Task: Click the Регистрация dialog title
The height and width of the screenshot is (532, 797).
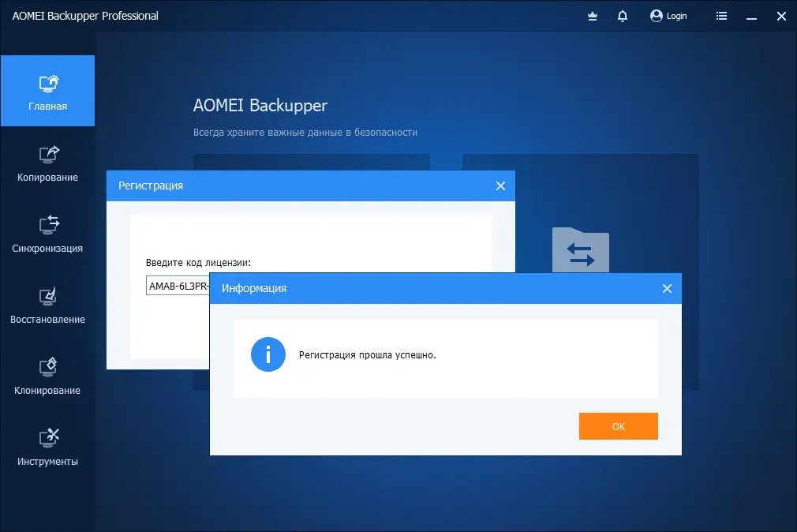Action: (151, 185)
